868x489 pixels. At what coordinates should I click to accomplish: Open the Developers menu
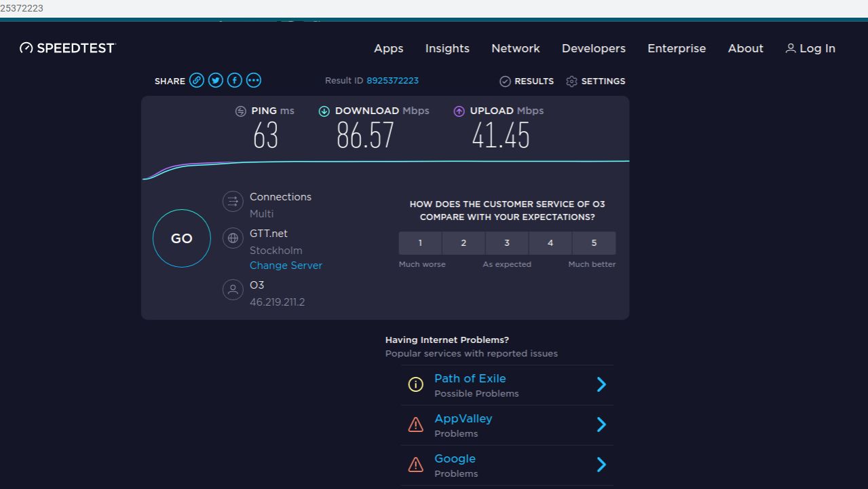click(x=594, y=48)
